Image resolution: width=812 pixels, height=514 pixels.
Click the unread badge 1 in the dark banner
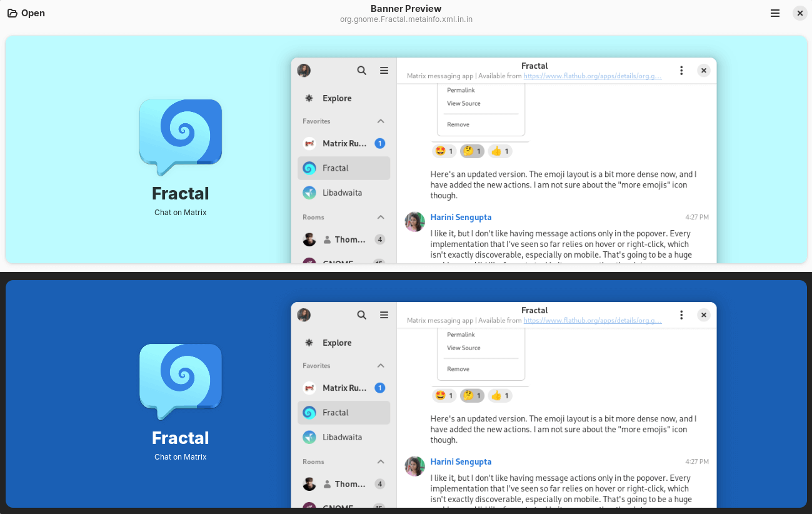coord(379,388)
